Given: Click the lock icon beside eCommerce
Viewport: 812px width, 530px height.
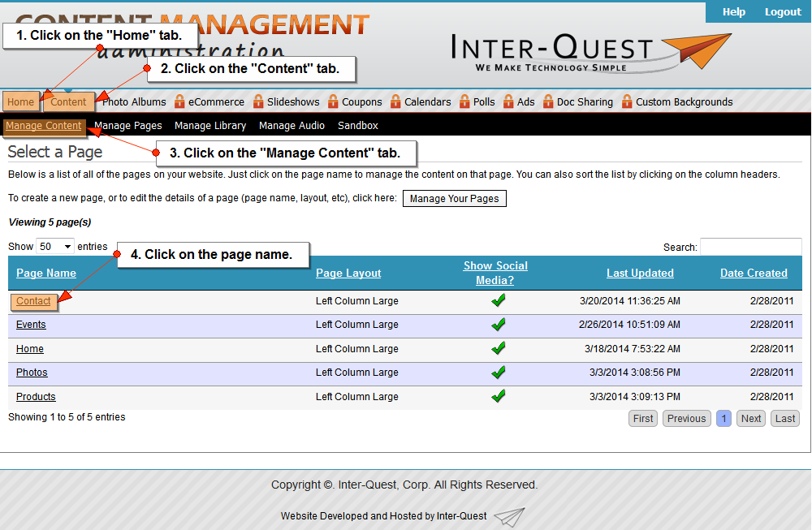Looking at the screenshot, I should [x=179, y=101].
